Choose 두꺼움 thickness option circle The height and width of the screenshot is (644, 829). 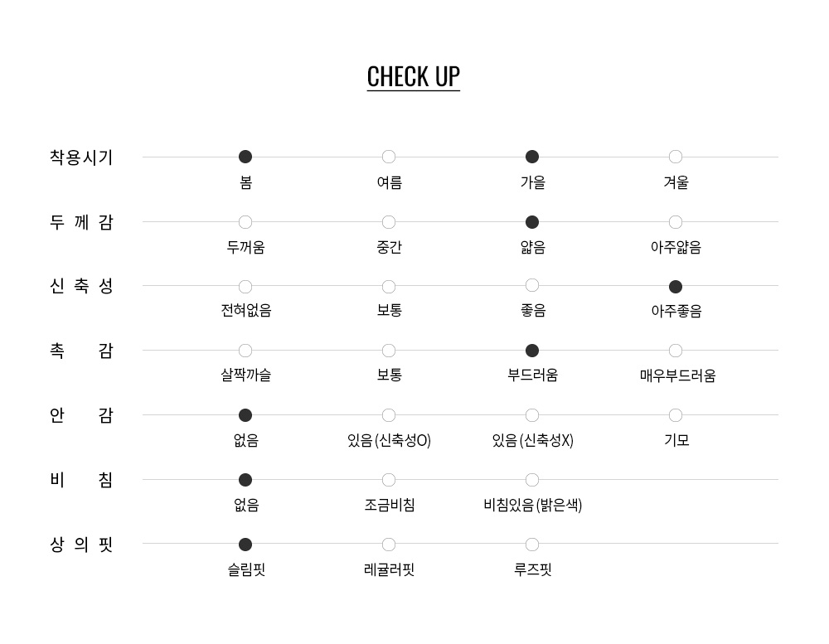point(245,222)
